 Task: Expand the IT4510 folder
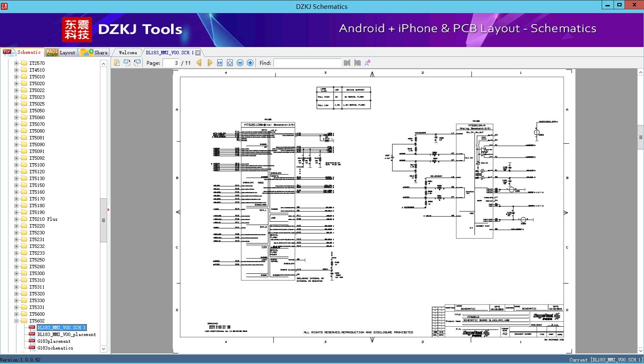(x=17, y=70)
